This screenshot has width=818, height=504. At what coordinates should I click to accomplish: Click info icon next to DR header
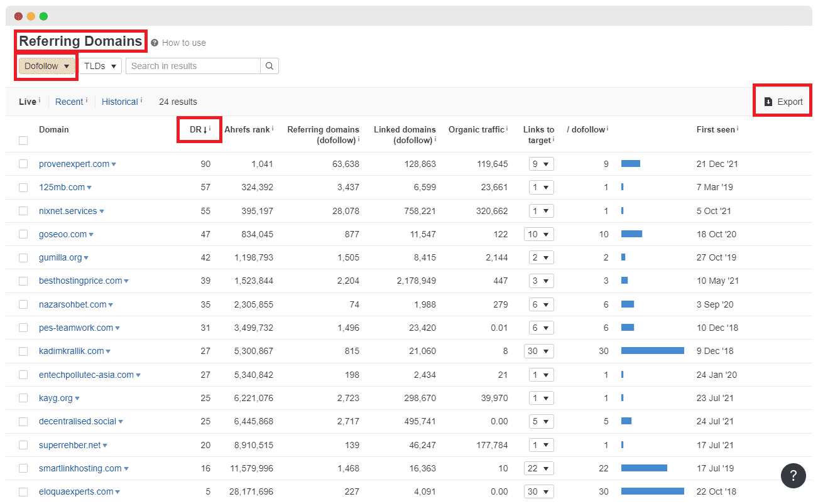tap(210, 129)
